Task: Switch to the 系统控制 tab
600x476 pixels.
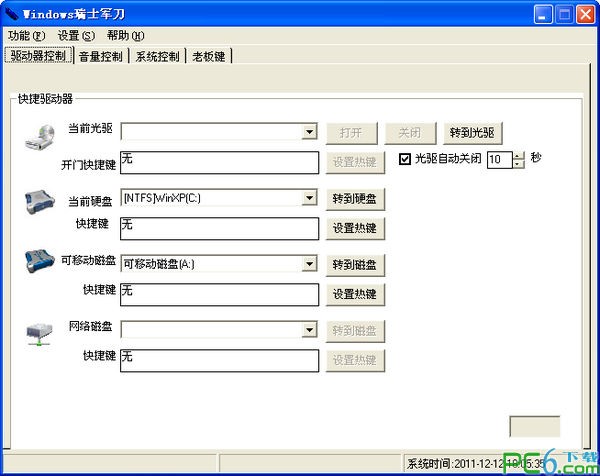Action: (157, 57)
